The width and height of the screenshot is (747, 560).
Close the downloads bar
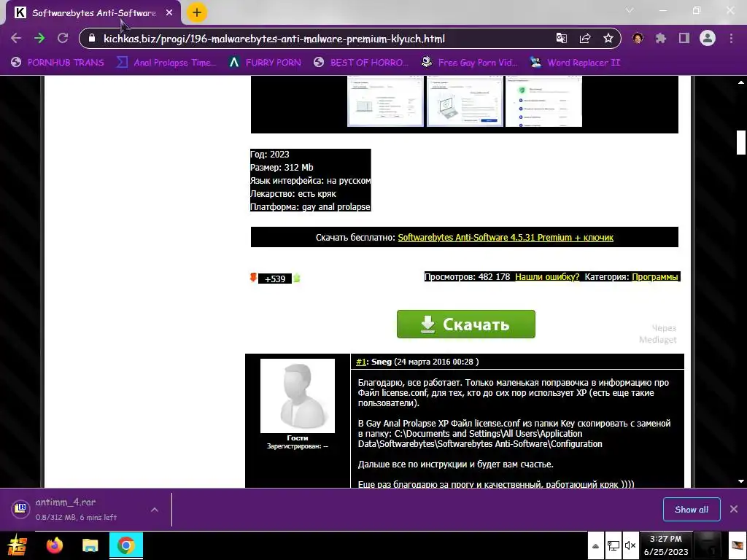734,509
